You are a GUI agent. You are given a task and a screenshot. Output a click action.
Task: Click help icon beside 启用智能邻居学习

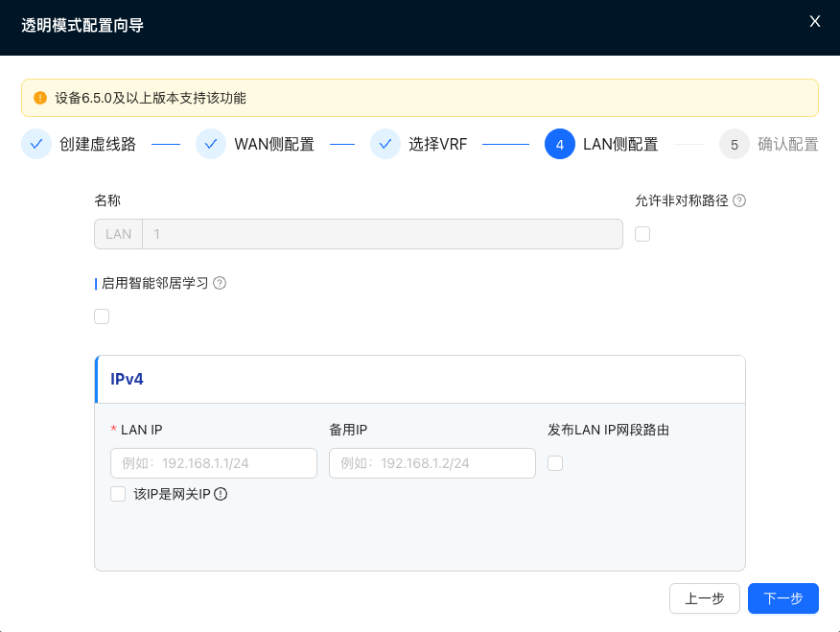click(220, 283)
